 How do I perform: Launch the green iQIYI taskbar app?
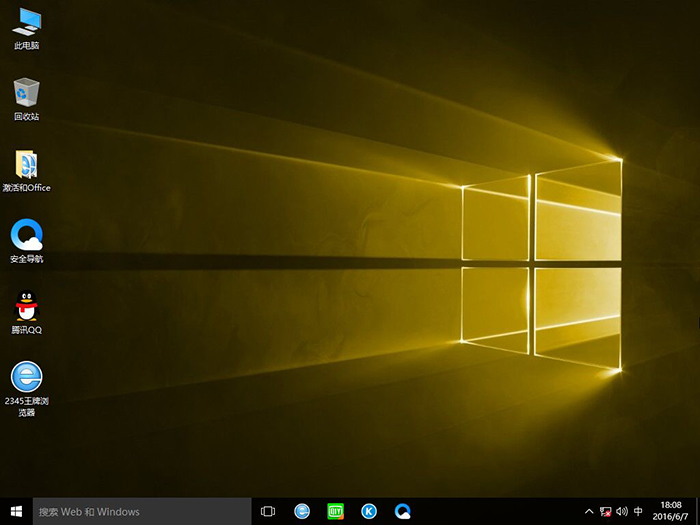tap(335, 511)
